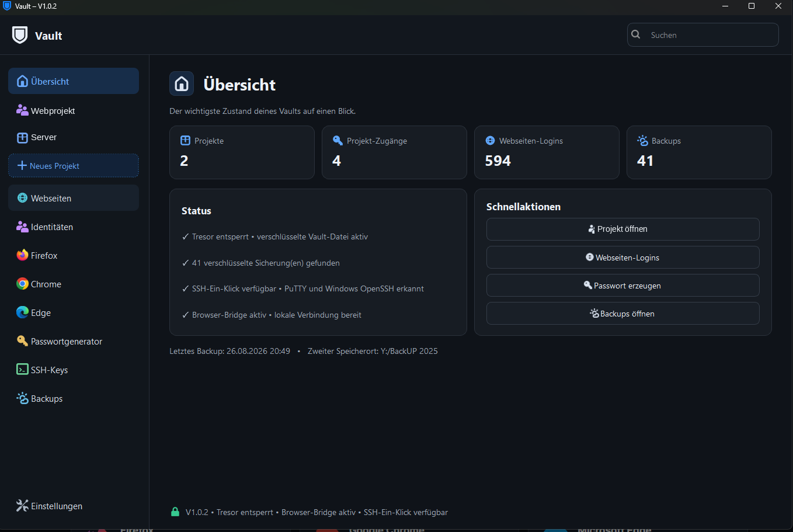Screen dimensions: 793x532
Task: Click the Projekt öffnen quick action
Action: 622,229
